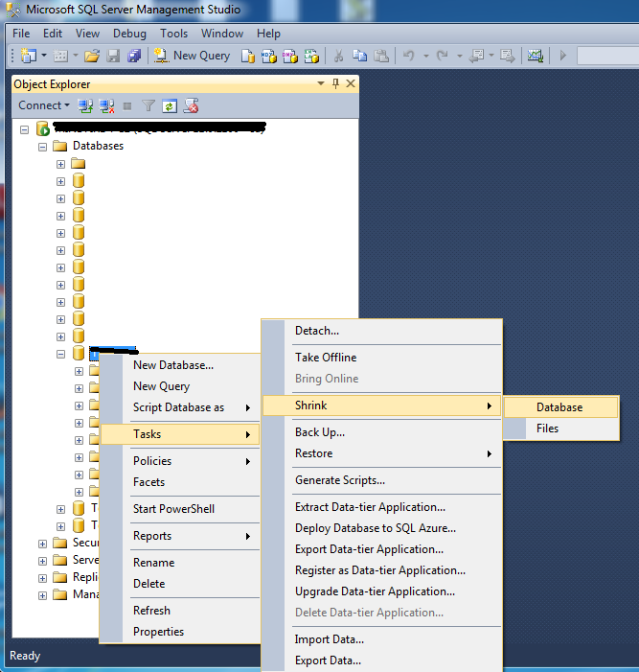
Task: Open the Window menu
Action: point(222,34)
